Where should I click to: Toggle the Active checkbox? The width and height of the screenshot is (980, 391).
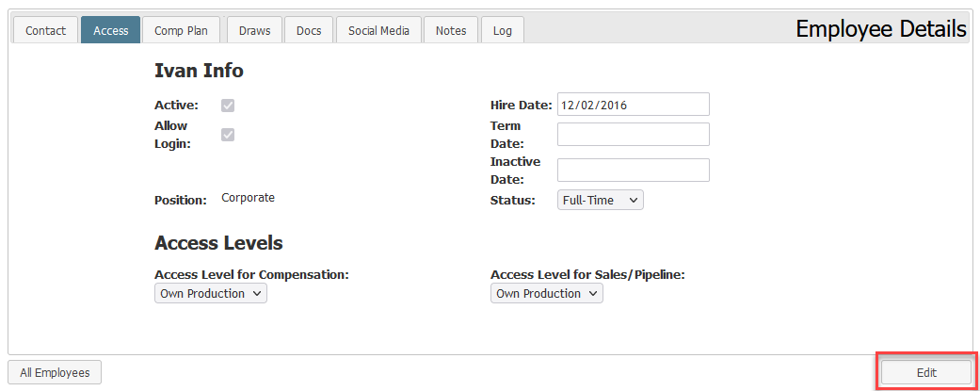pos(228,106)
